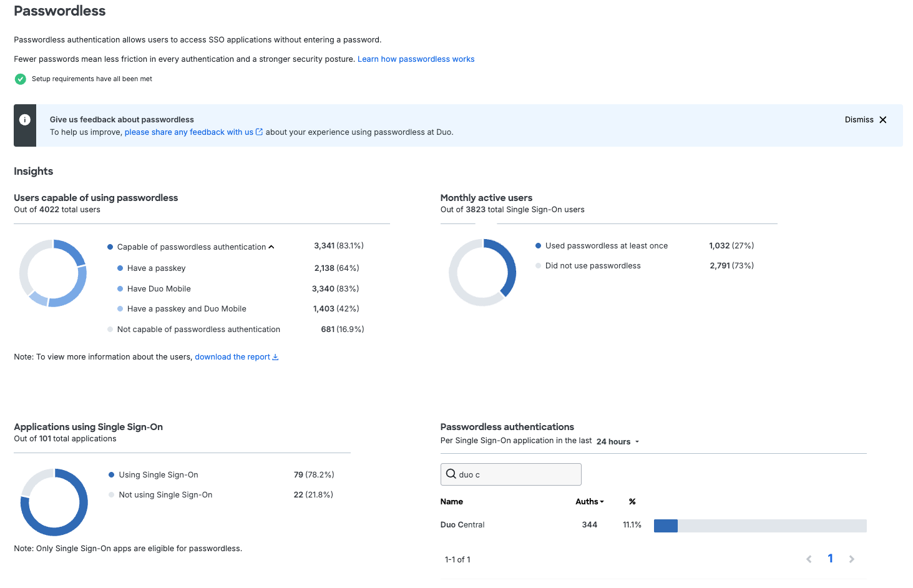Click 2,791 (73%) did not use value
This screenshot has width=913, height=588.
coord(732,266)
